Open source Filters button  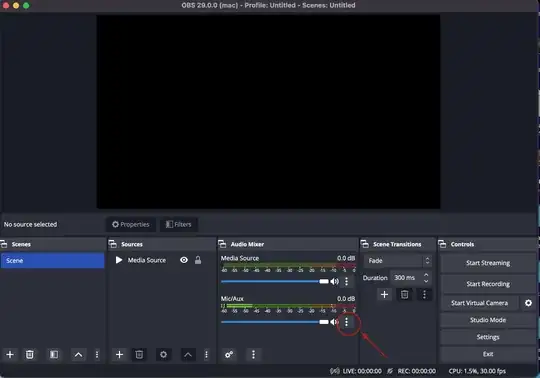coord(178,224)
